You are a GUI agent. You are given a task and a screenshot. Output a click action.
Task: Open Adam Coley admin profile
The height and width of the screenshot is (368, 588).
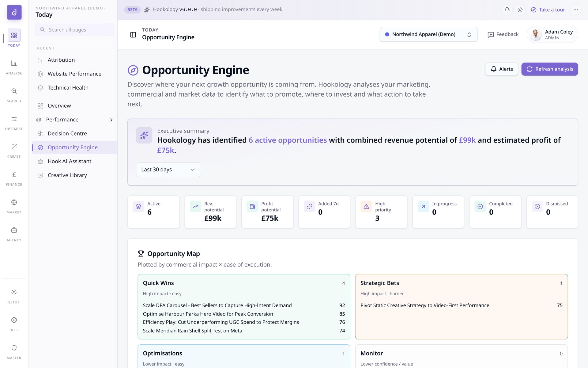click(552, 34)
